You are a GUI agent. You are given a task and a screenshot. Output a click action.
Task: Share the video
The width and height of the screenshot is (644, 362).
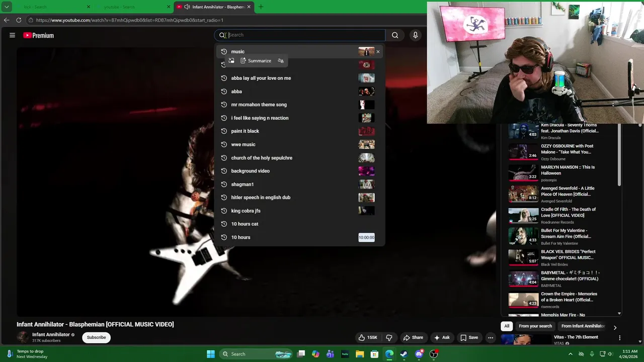point(413,337)
